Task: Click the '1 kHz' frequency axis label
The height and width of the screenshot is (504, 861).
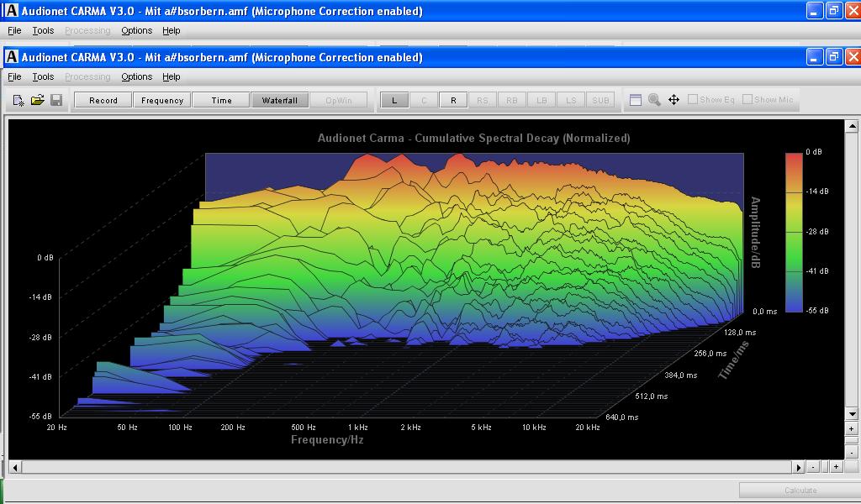Action: [357, 428]
